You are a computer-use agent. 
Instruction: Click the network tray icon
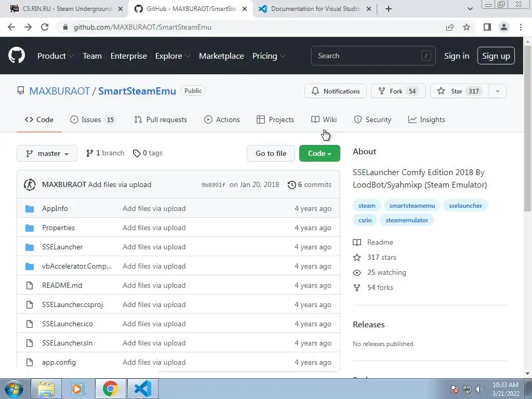pos(467,389)
